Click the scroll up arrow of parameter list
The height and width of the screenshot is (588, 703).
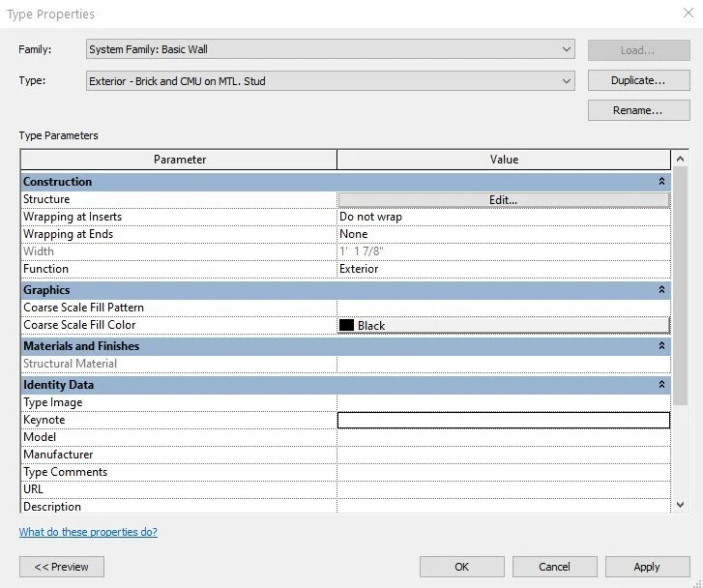680,159
